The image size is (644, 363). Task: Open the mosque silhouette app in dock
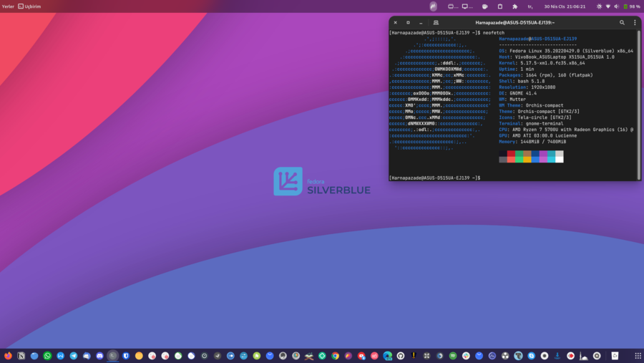584,356
